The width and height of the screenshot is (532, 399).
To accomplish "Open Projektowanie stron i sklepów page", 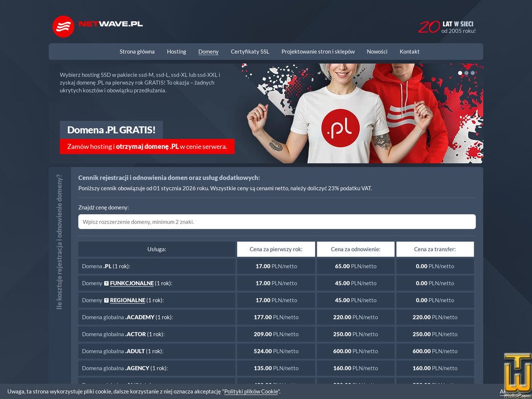I will (318, 51).
